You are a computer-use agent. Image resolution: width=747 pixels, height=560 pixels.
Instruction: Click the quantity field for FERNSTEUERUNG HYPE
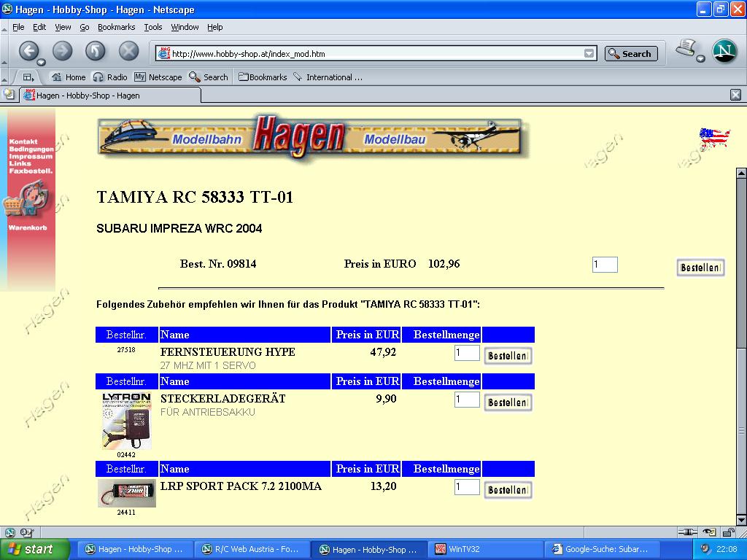click(467, 353)
